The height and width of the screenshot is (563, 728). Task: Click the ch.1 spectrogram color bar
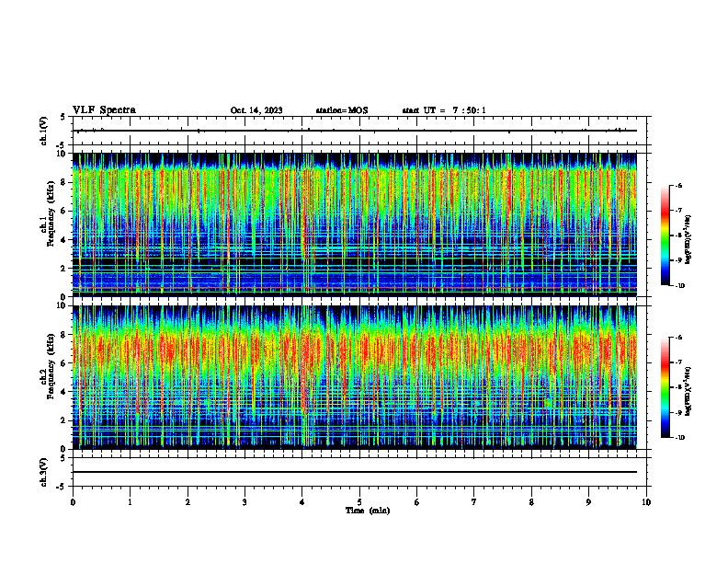665,236
